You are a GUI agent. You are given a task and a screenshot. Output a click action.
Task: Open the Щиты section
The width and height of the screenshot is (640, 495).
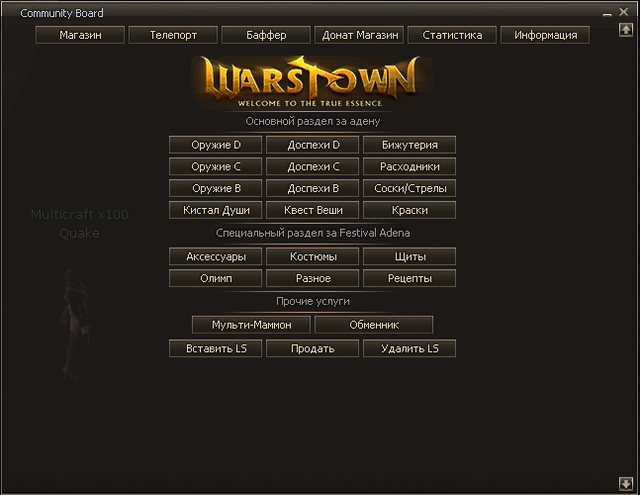point(409,256)
